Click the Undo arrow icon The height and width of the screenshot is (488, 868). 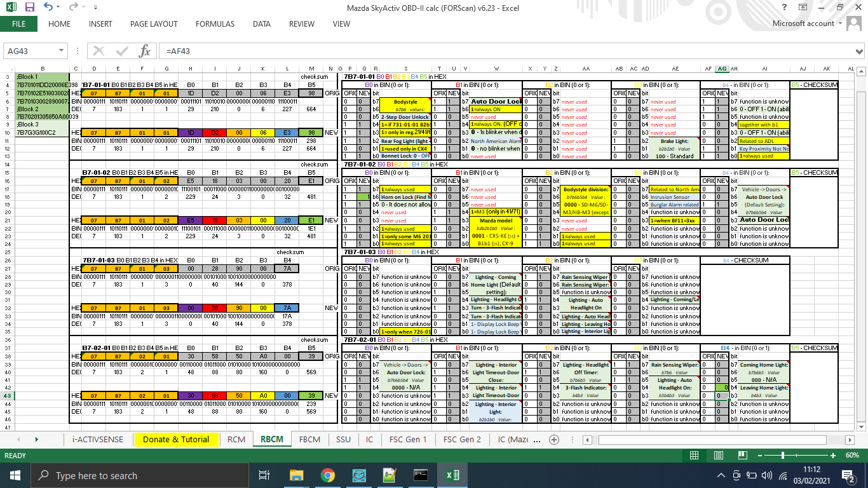[x=49, y=8]
